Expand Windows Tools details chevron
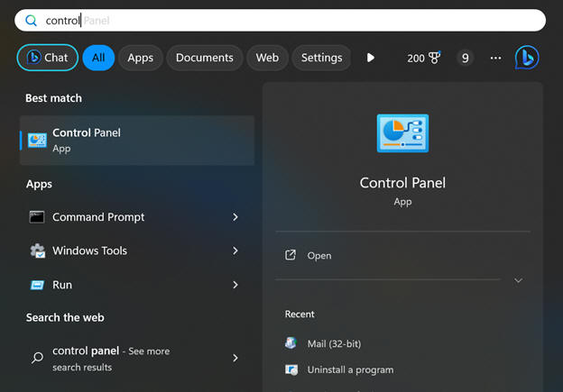This screenshot has height=392, width=563. pos(235,251)
